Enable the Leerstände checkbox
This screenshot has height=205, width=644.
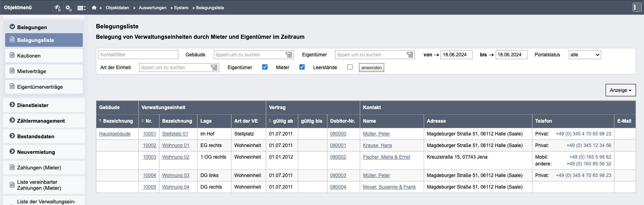[350, 67]
